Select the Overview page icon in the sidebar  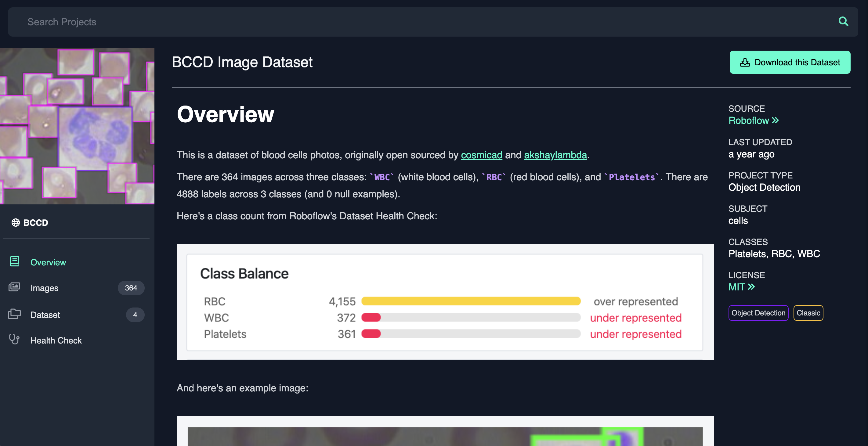[x=14, y=261]
